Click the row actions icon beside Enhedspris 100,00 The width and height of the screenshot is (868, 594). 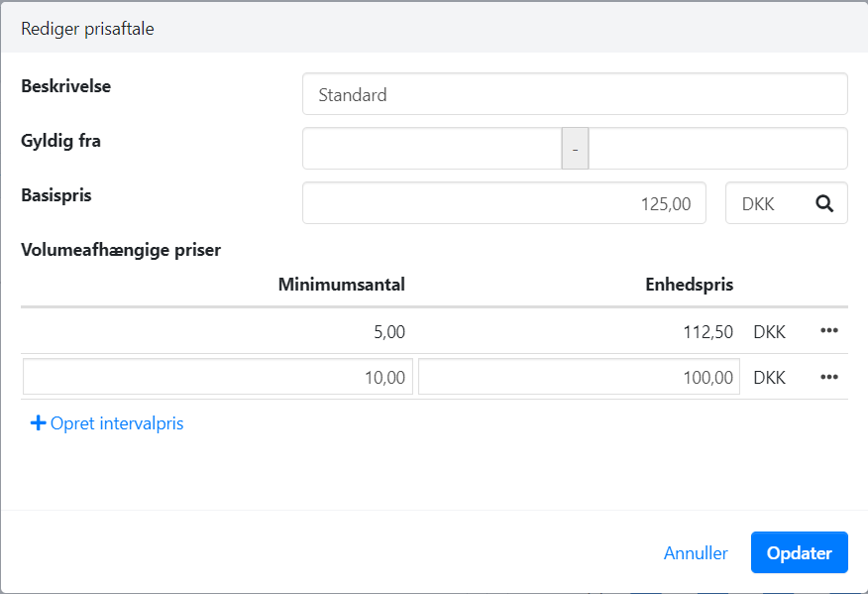coord(829,377)
